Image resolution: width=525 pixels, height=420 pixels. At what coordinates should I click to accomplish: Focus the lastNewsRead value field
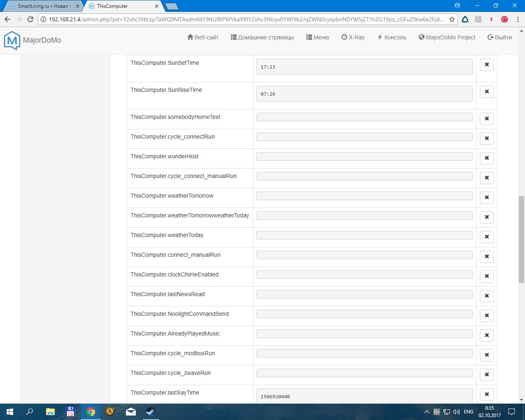click(x=364, y=294)
